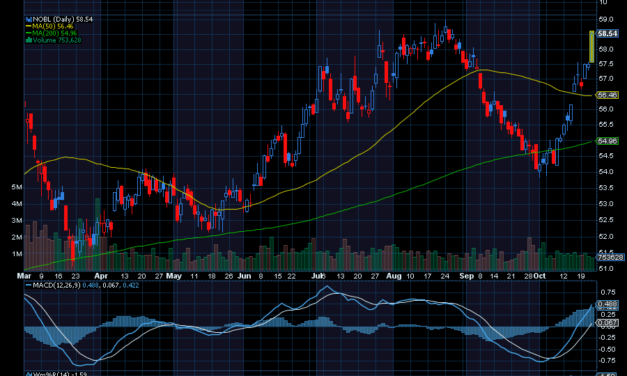Click the 56.46 yellow moving average tag

(607, 95)
